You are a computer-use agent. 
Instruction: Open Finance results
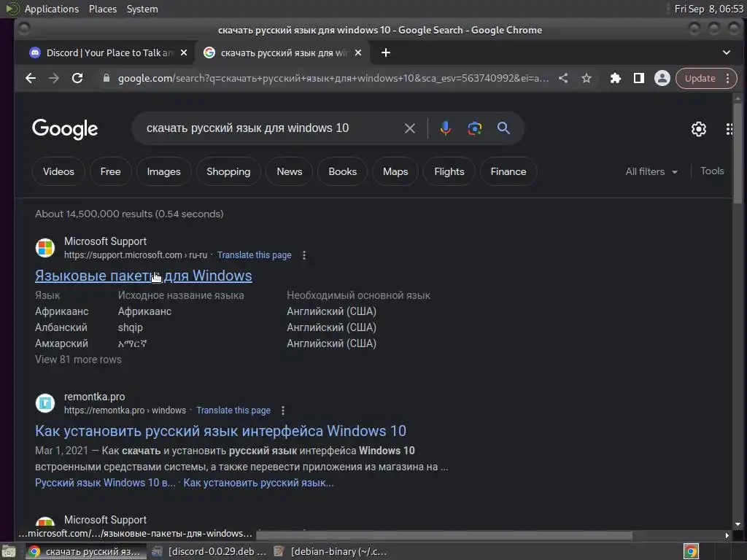click(508, 171)
